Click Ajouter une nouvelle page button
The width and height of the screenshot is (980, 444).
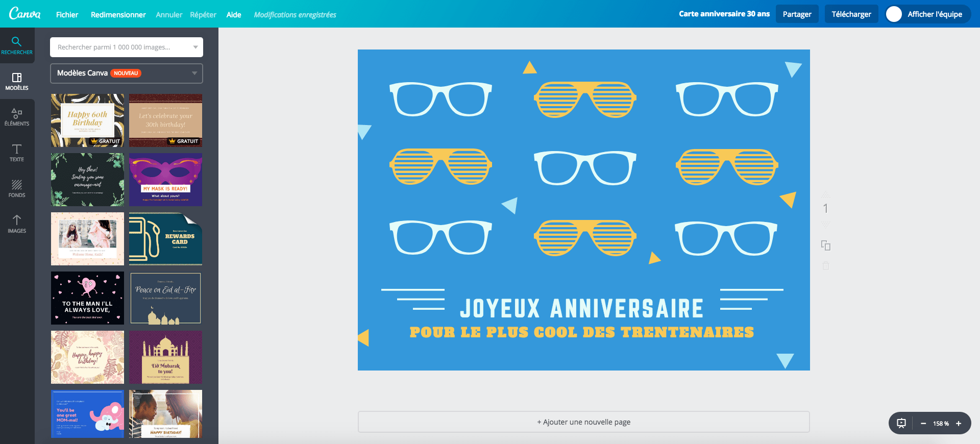point(583,422)
